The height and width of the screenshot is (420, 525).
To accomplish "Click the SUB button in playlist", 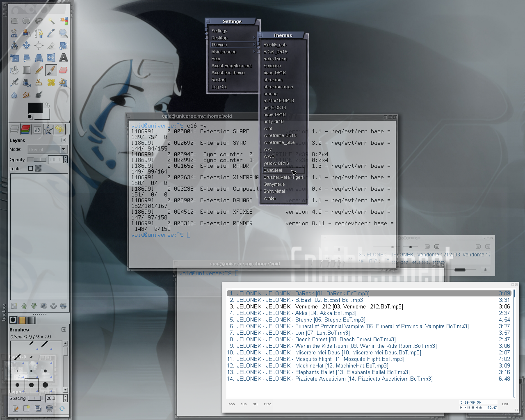I will click(244, 404).
